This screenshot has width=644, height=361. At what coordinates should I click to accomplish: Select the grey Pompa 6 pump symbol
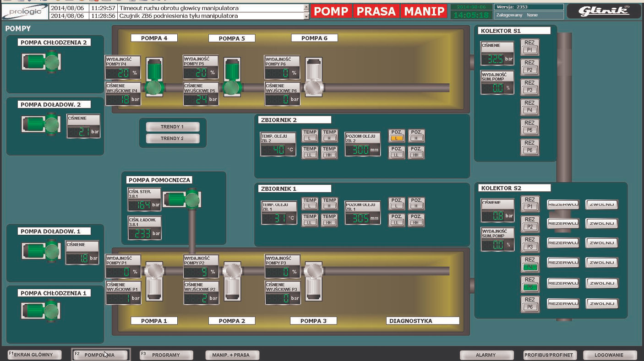point(314,77)
